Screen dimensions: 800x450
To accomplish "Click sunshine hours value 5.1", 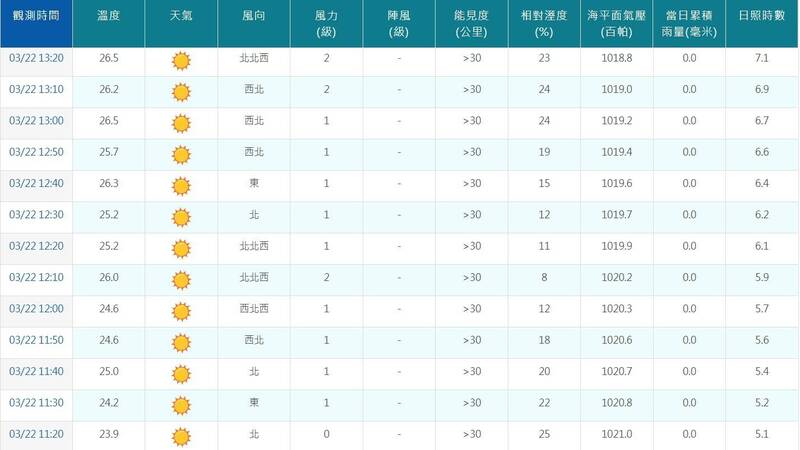I will click(762, 434).
